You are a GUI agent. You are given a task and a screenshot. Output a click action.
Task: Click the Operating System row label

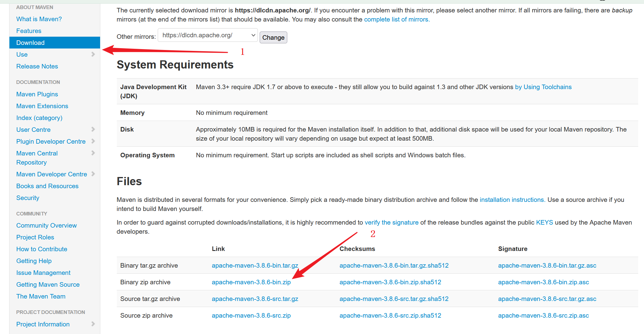(147, 155)
